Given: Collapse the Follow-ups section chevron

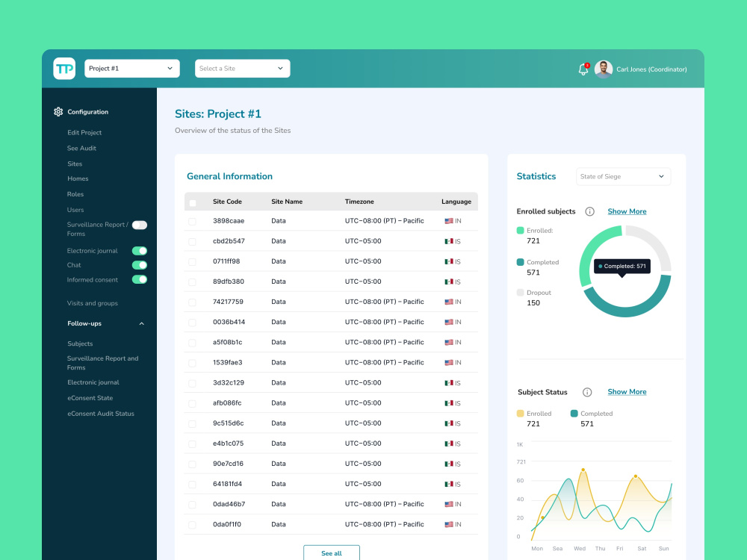Looking at the screenshot, I should click(x=141, y=324).
